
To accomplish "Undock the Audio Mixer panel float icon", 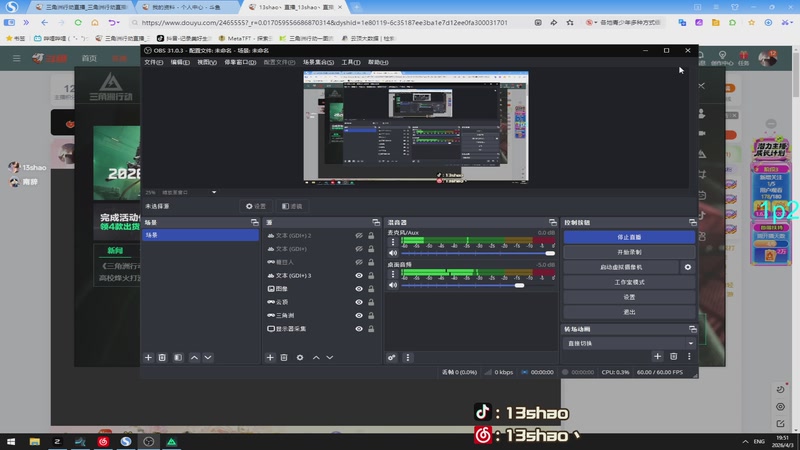I will (x=553, y=222).
